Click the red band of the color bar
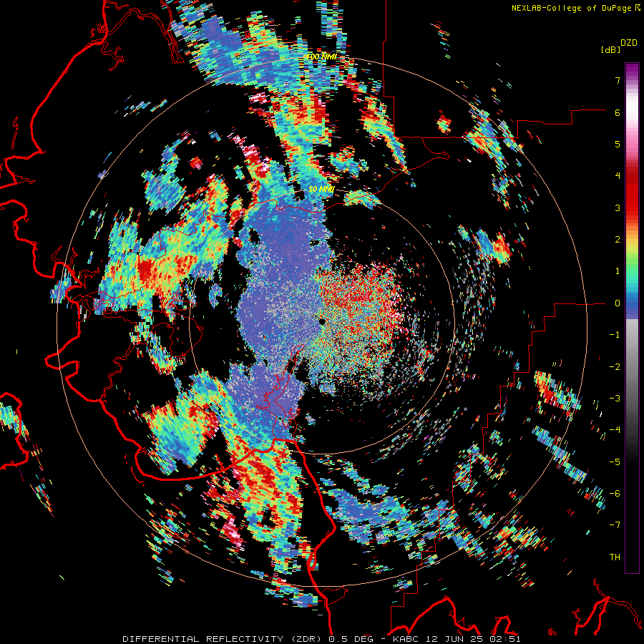The height and width of the screenshot is (644, 644). click(632, 193)
